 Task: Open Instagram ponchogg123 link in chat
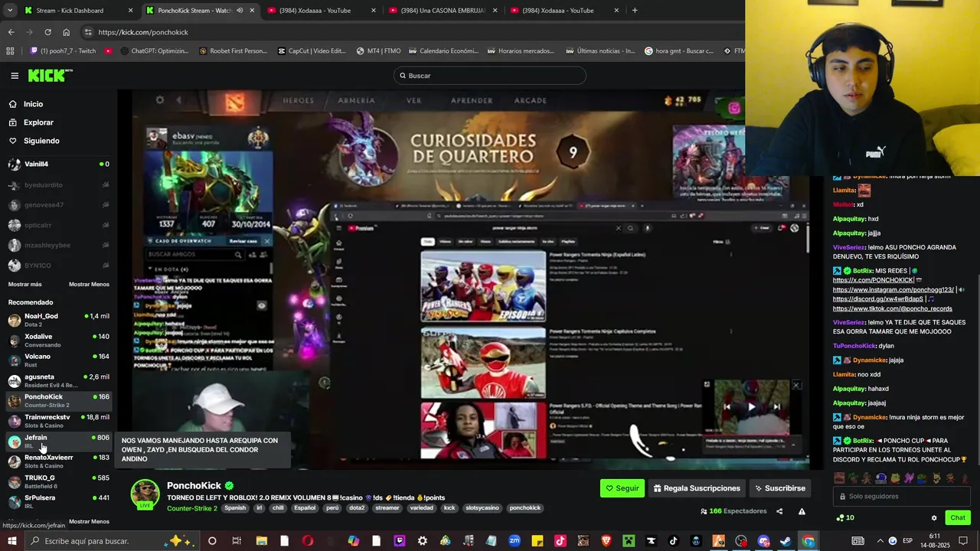click(x=893, y=290)
